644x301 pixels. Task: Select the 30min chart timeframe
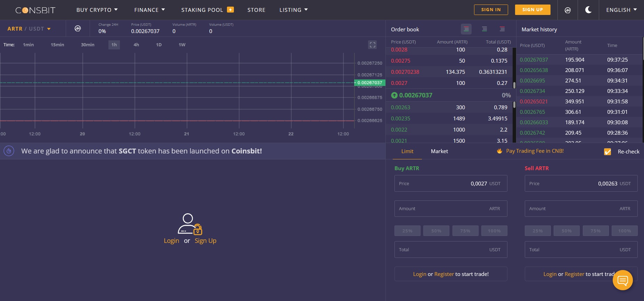tap(88, 45)
